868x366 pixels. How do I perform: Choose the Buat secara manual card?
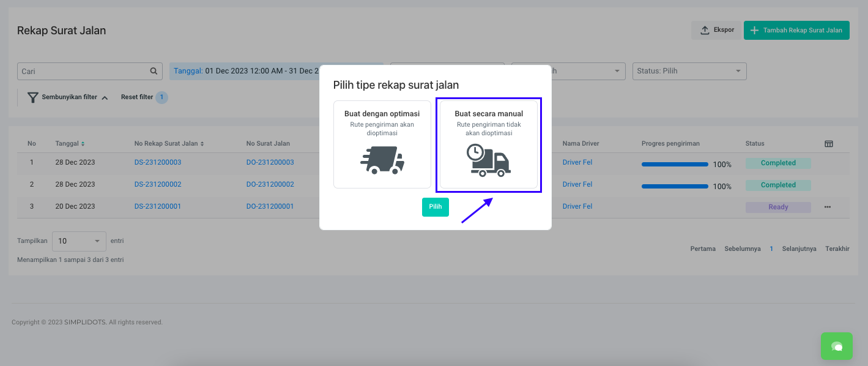(x=489, y=144)
